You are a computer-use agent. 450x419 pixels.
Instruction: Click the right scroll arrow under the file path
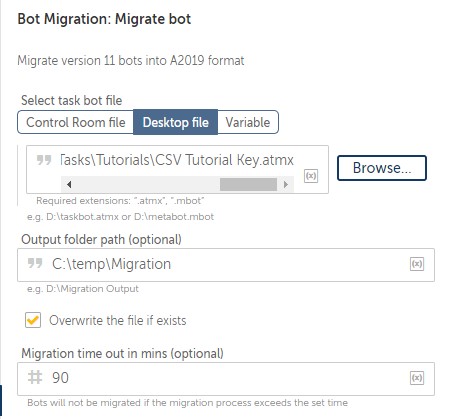(286, 184)
